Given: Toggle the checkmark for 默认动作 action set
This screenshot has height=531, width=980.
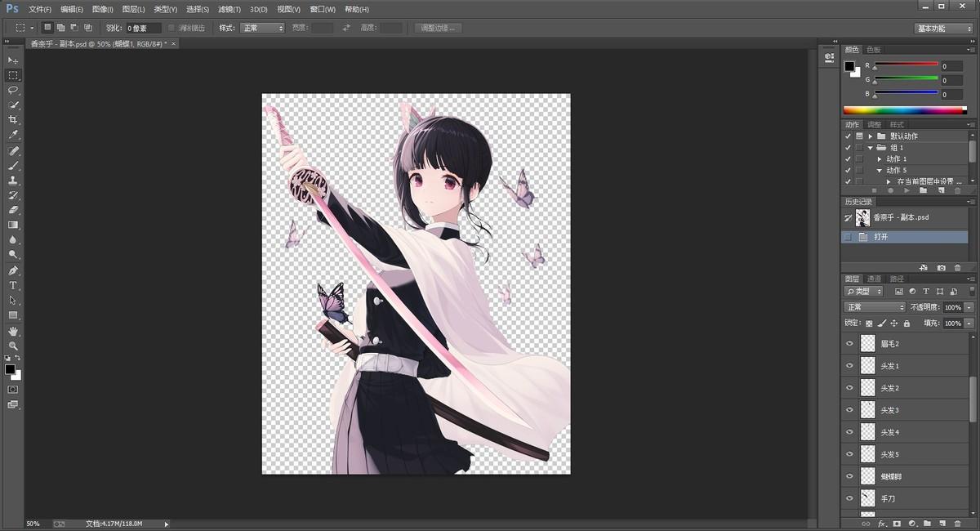Looking at the screenshot, I should tap(848, 136).
